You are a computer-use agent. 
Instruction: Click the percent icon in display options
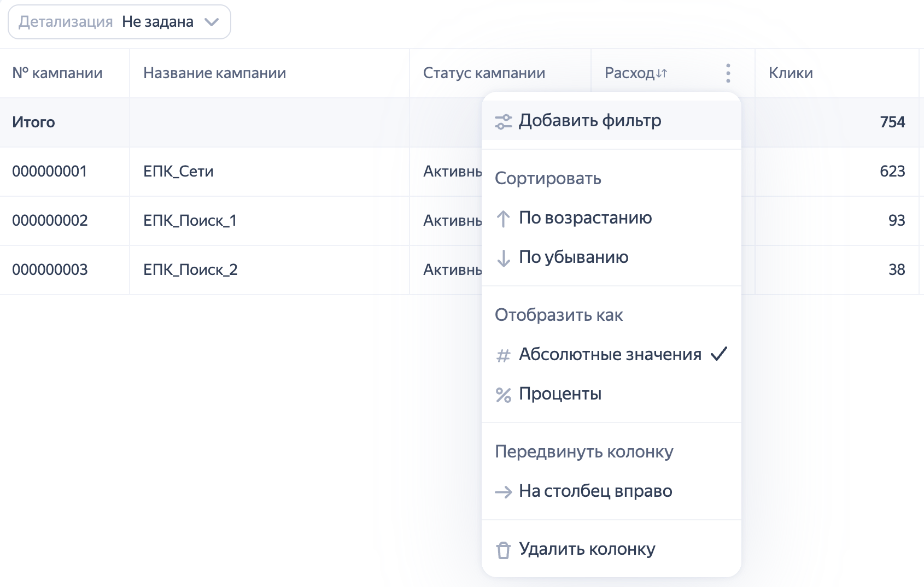click(x=503, y=395)
